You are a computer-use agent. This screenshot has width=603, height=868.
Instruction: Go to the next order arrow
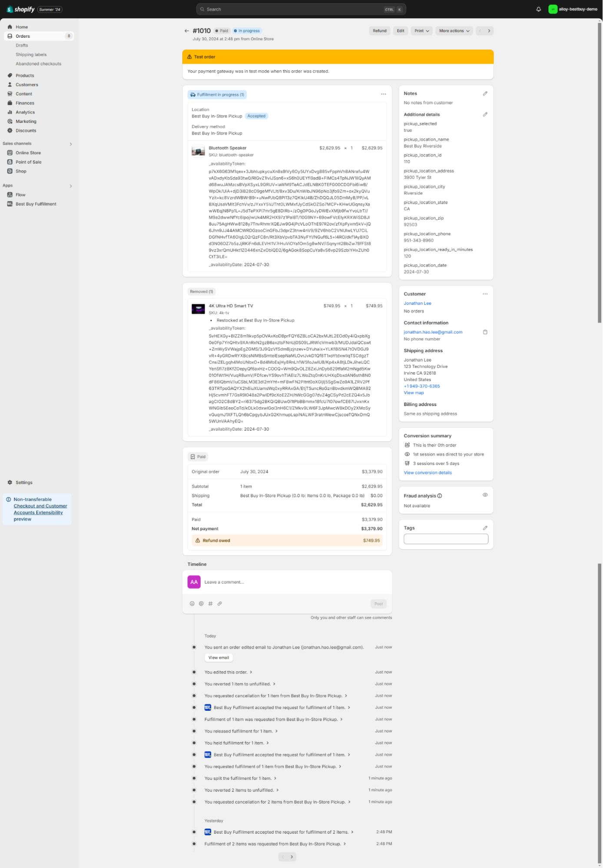click(489, 31)
